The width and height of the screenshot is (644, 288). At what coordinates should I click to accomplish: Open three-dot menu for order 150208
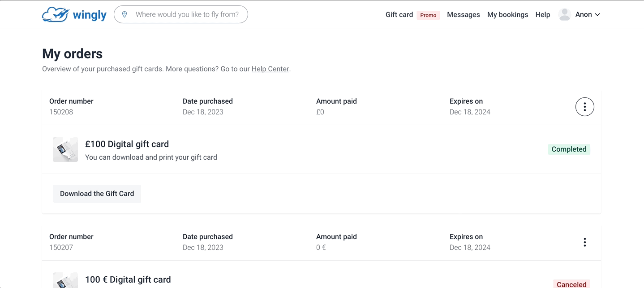[584, 107]
